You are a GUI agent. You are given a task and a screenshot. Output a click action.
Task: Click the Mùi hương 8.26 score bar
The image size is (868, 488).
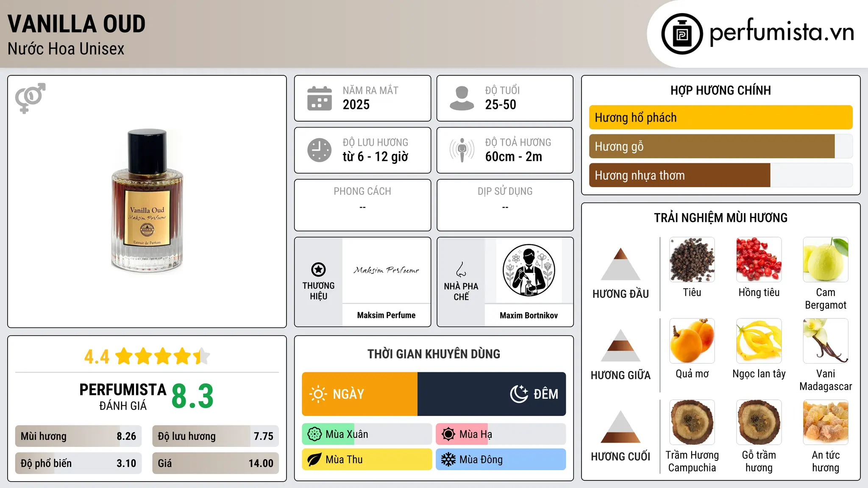pos(78,436)
